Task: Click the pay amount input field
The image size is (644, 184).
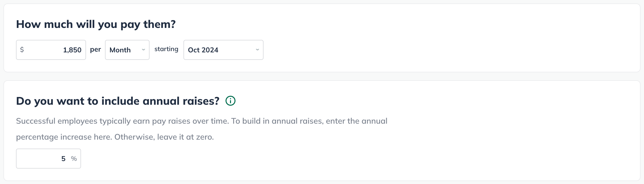Action: [x=51, y=50]
